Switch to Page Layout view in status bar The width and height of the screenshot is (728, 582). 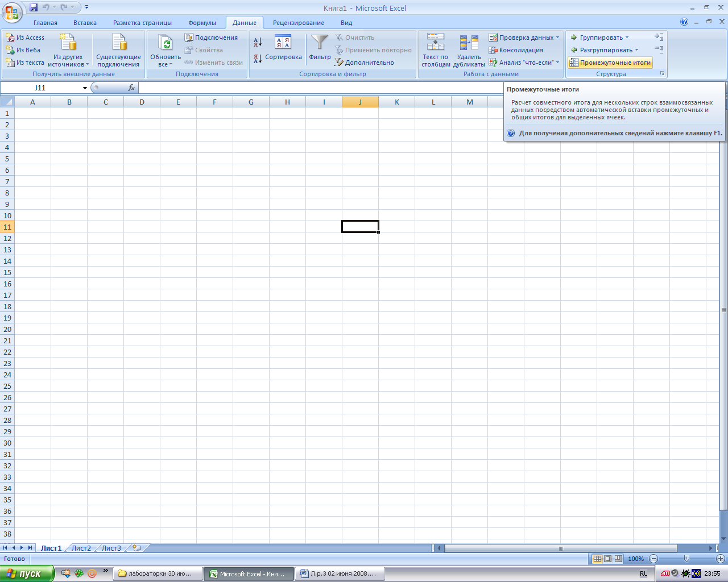click(x=607, y=559)
